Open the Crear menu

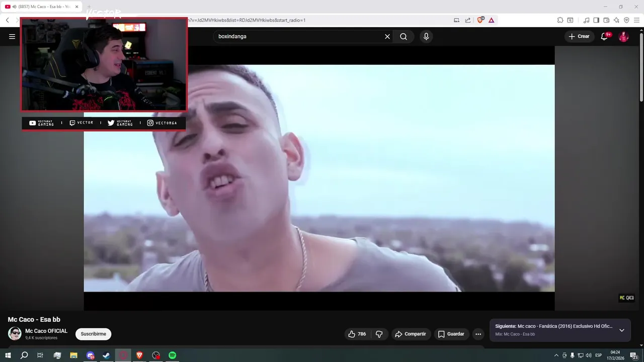tap(579, 37)
